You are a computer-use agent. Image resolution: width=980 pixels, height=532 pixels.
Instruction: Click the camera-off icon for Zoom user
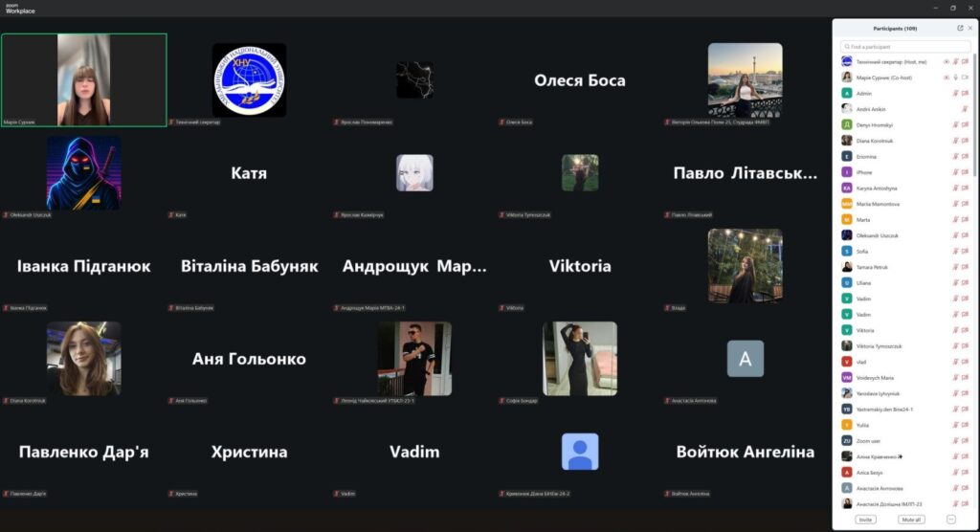[964, 440]
